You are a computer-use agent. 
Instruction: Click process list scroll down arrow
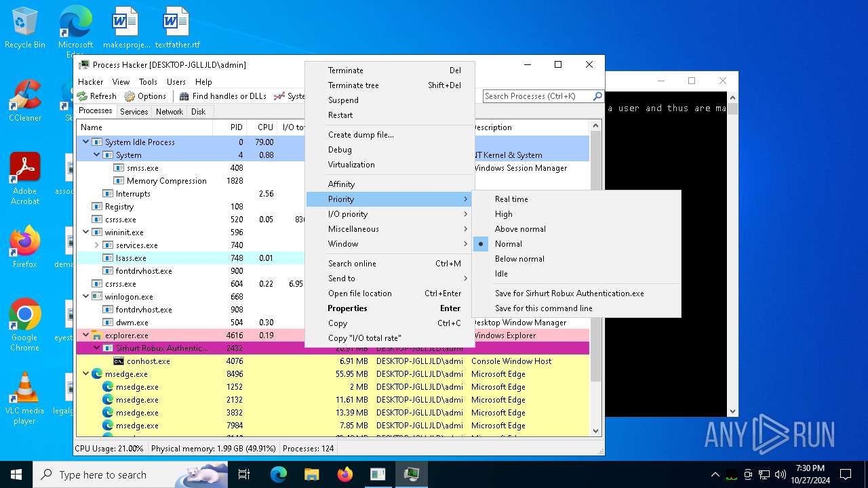(x=596, y=430)
